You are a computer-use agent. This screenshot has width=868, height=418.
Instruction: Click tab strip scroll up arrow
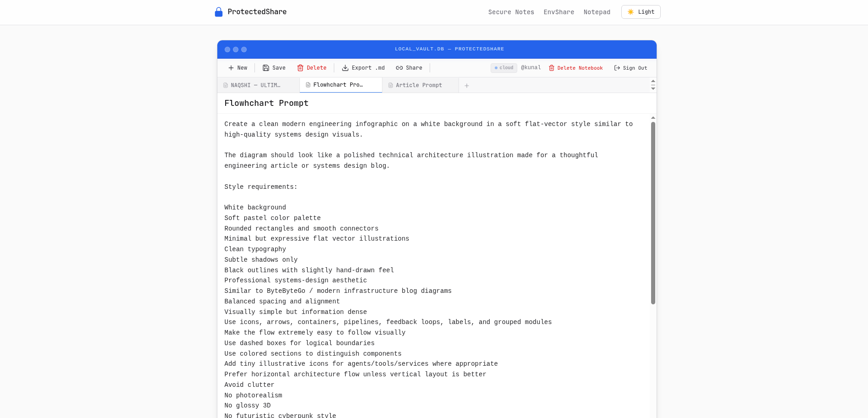pyautogui.click(x=653, y=81)
